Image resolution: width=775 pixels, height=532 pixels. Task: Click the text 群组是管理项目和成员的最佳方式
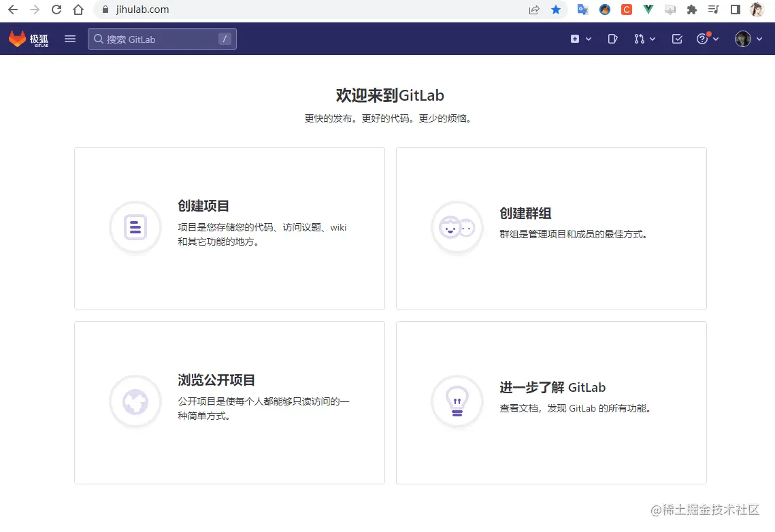coord(574,234)
